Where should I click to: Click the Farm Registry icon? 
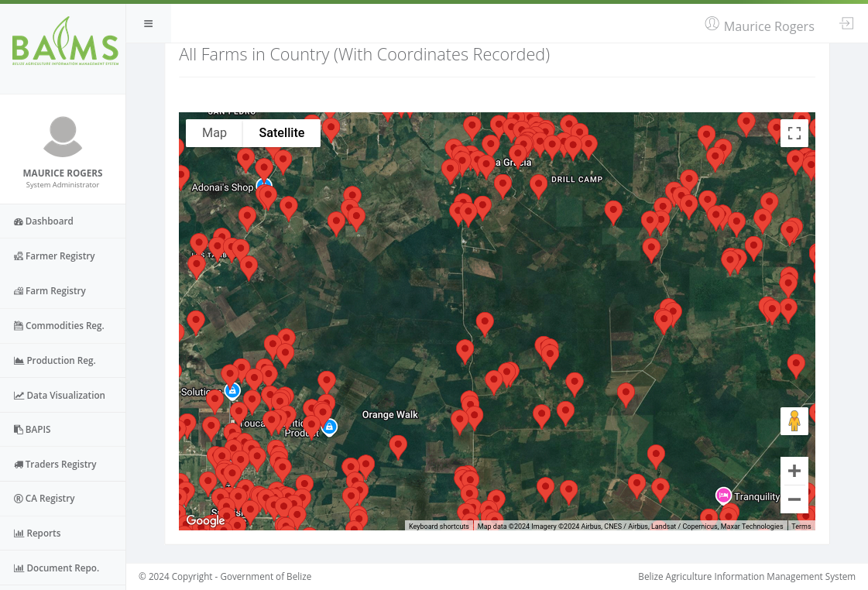coord(19,291)
